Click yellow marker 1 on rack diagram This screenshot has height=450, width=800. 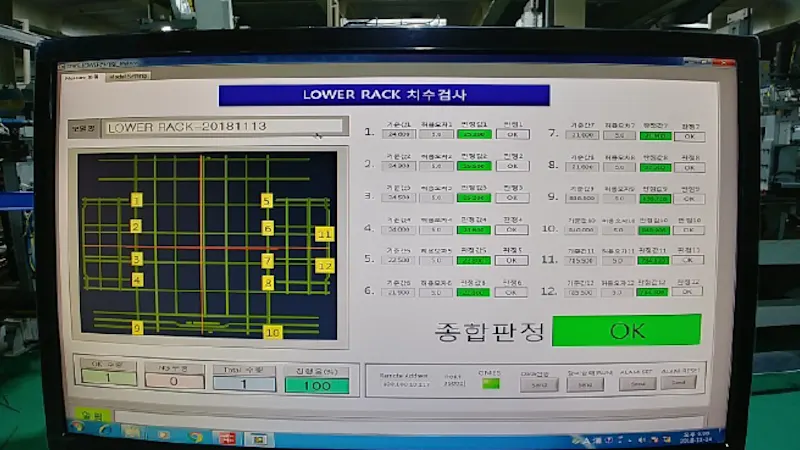click(x=136, y=200)
